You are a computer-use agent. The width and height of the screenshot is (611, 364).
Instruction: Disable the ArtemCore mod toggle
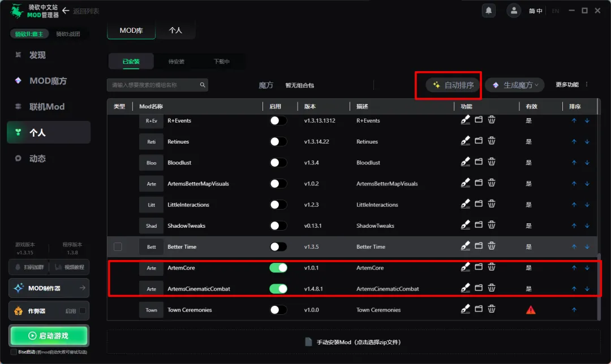click(x=278, y=268)
